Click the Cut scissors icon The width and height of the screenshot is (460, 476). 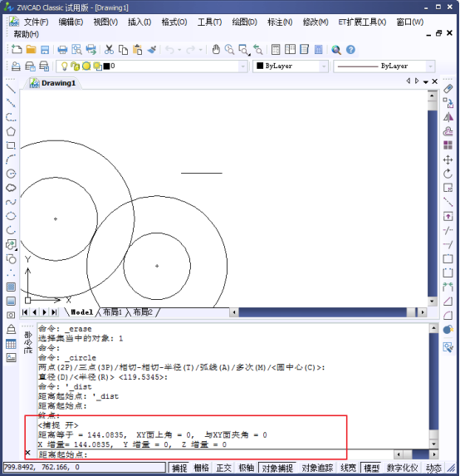click(x=109, y=50)
